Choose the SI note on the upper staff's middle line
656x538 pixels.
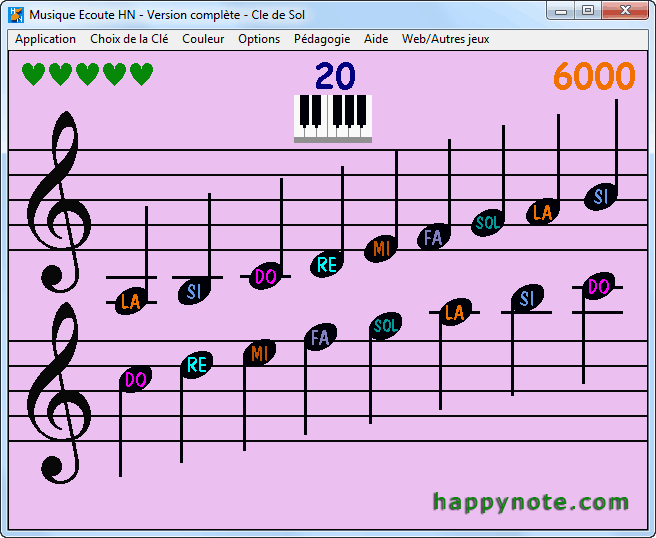click(600, 196)
